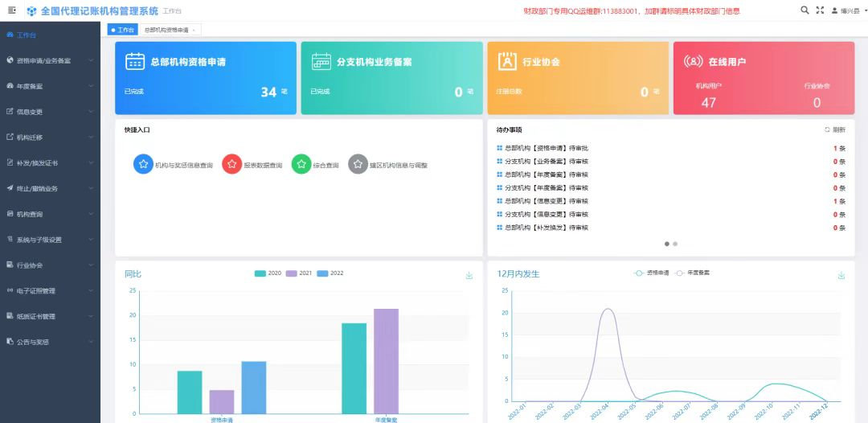Open the 墉兴县 user dropdown
The height and width of the screenshot is (423, 868).
click(850, 10)
